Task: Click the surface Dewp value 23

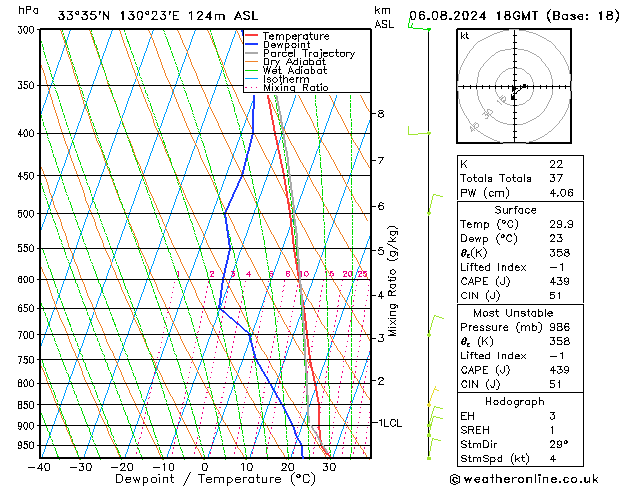Action: 556,239
